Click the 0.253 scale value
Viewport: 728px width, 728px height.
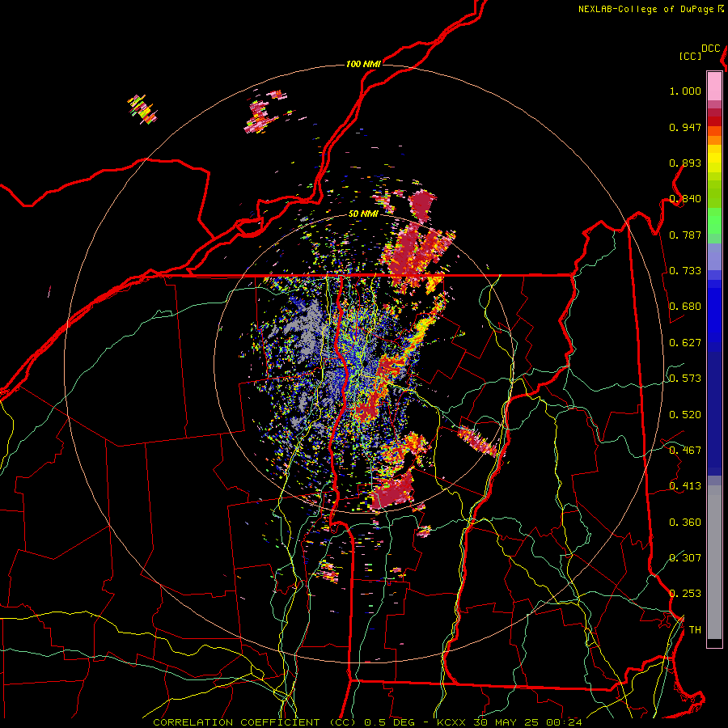(x=685, y=594)
